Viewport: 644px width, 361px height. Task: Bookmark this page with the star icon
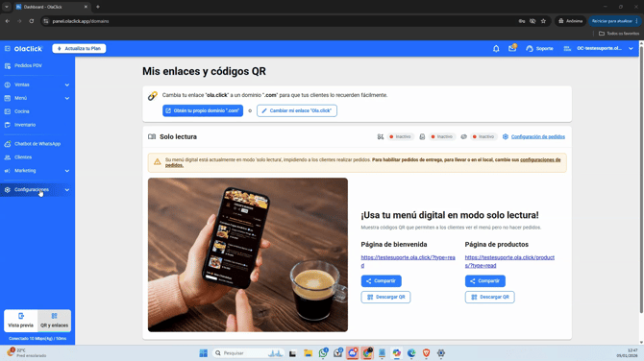coord(543,21)
